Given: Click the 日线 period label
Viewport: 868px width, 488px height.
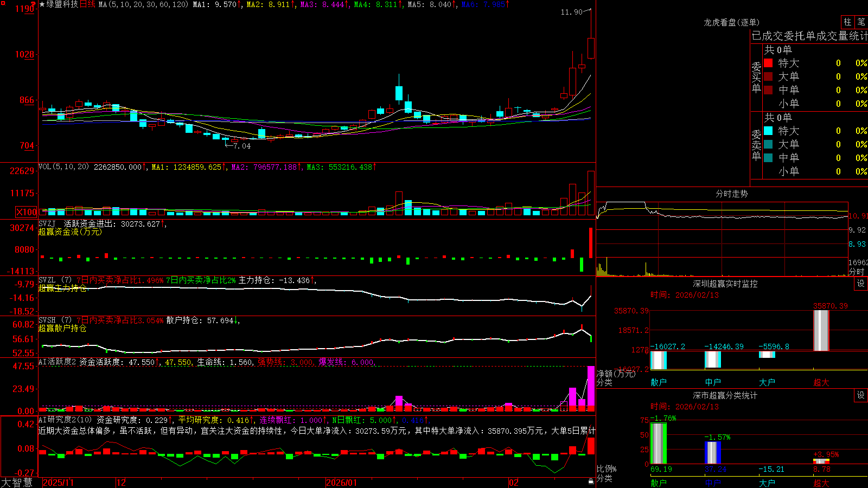Looking at the screenshot, I should tap(87, 4).
